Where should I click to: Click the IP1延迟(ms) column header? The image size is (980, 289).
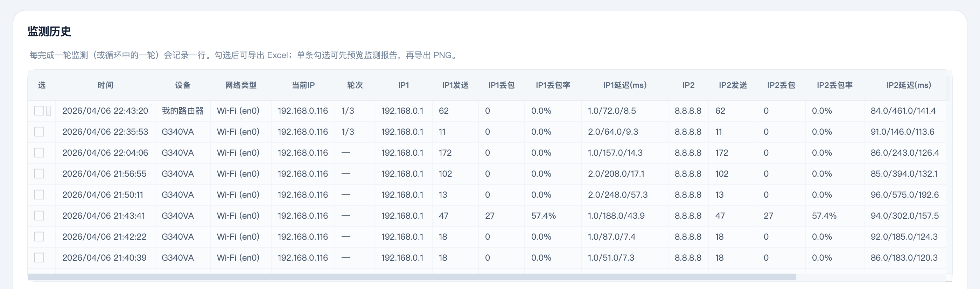tap(625, 85)
